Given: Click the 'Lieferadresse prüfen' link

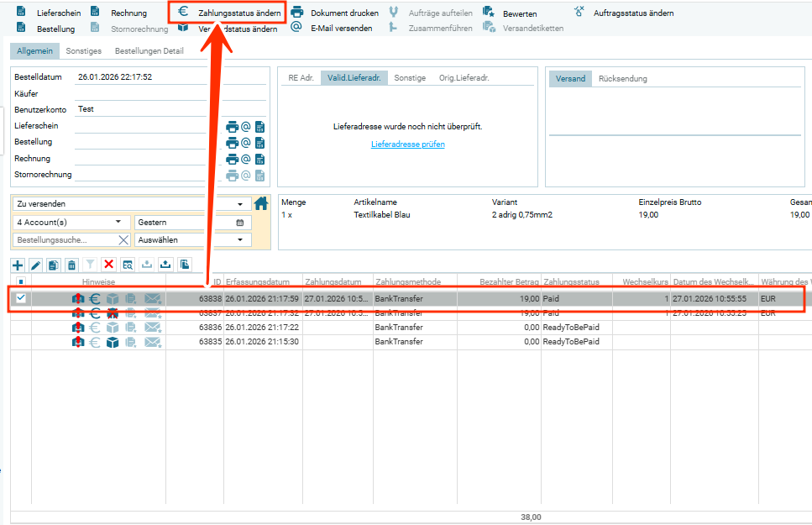Looking at the screenshot, I should 407,144.
